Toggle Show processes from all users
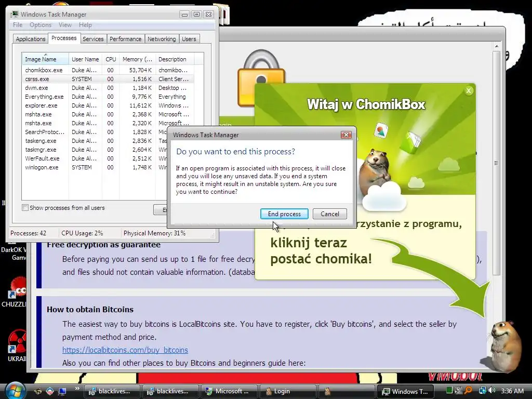Screen dimensions: 532x399 pyautogui.click(x=25, y=208)
